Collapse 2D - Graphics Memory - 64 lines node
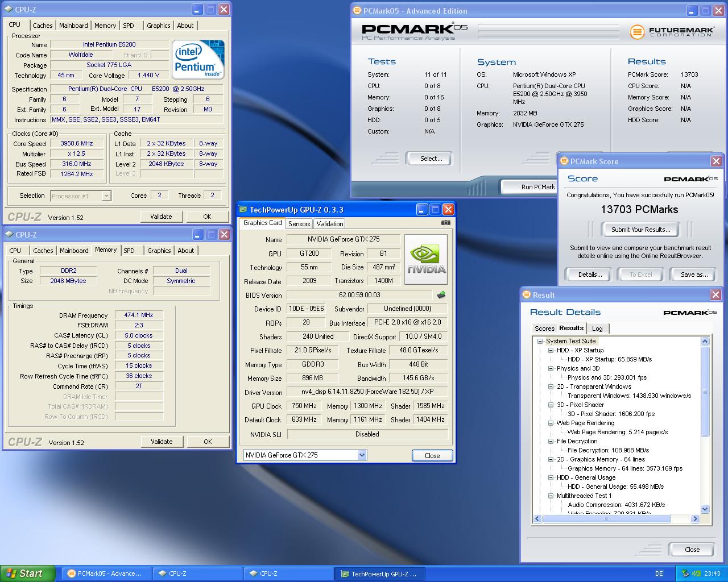This screenshot has width=728, height=582. coord(551,459)
